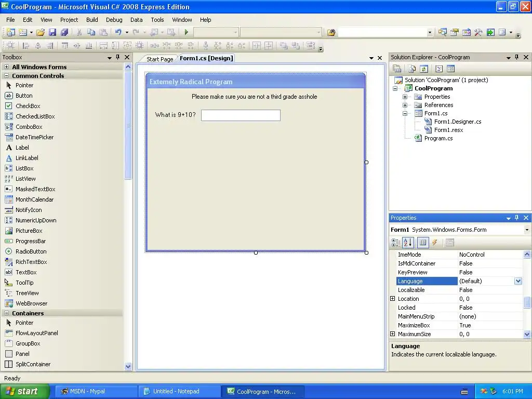Toggle Alphabetical sort in Properties panel

tap(408, 242)
